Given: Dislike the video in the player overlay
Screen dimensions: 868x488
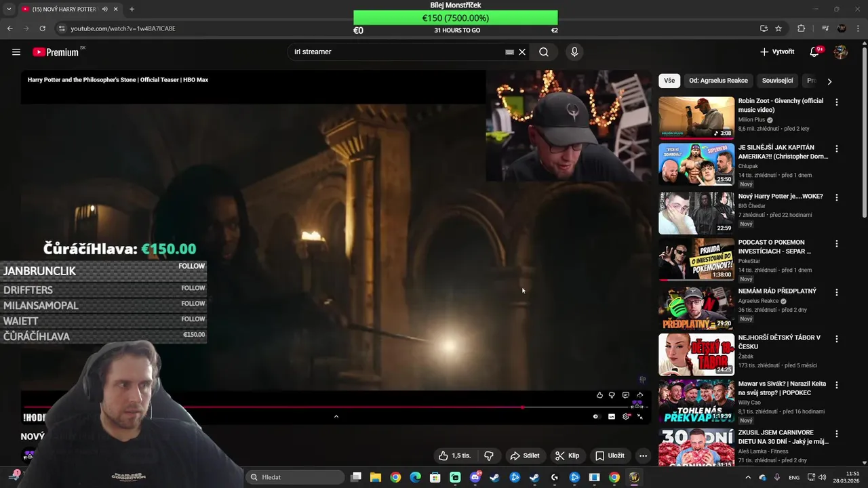Looking at the screenshot, I should 612,395.
